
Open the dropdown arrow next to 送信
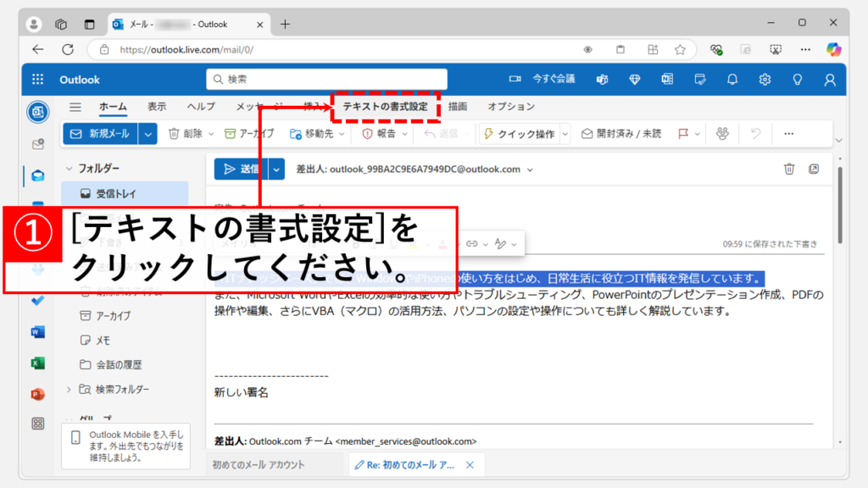coord(277,169)
